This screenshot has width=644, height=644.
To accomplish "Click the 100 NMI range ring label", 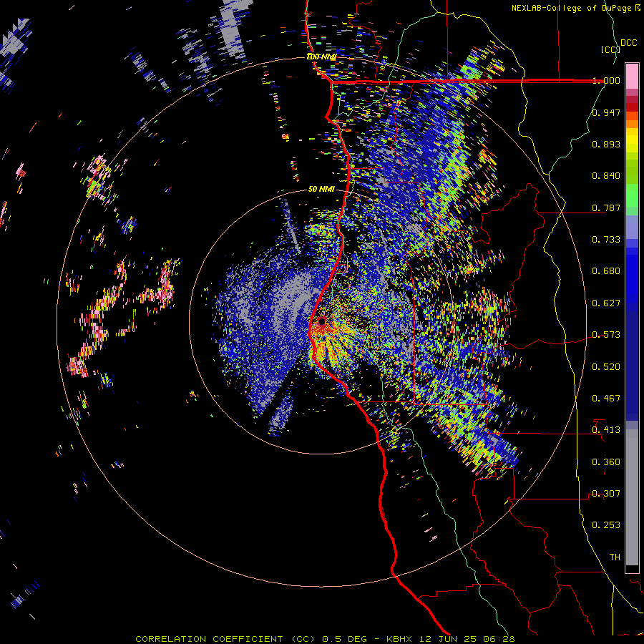I will pos(321,57).
